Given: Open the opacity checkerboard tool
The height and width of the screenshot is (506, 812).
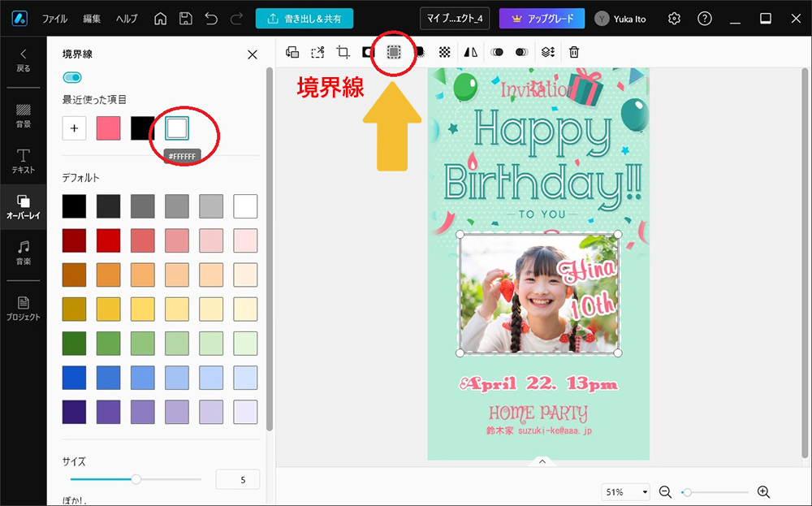Looking at the screenshot, I should click(445, 52).
